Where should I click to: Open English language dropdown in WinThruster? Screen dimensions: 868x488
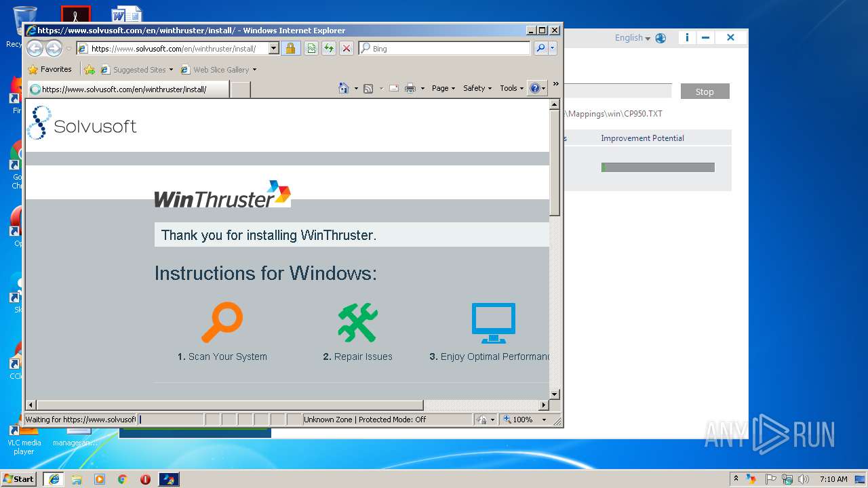pyautogui.click(x=632, y=38)
